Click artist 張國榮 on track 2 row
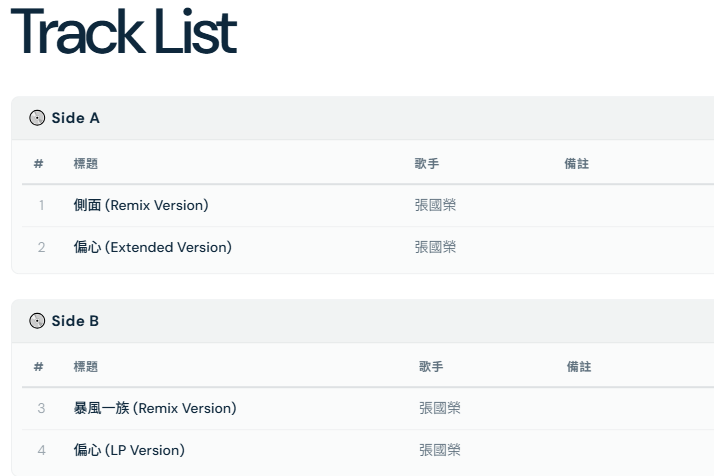This screenshot has height=476, width=714. click(x=435, y=247)
